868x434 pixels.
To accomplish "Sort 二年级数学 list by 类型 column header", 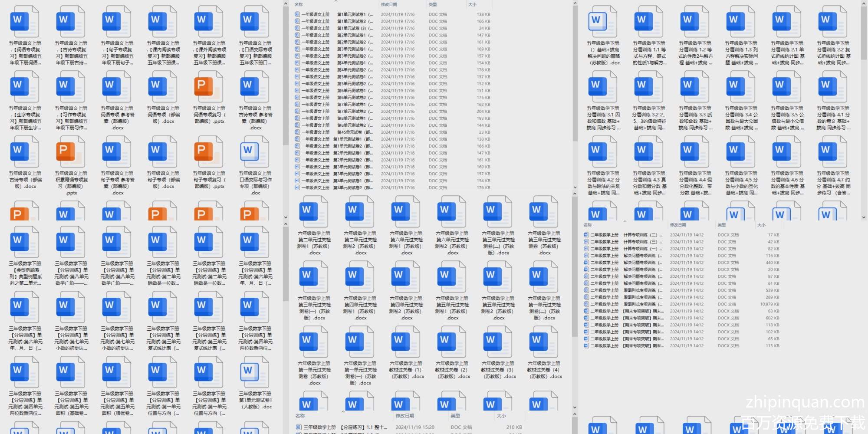I will point(722,225).
